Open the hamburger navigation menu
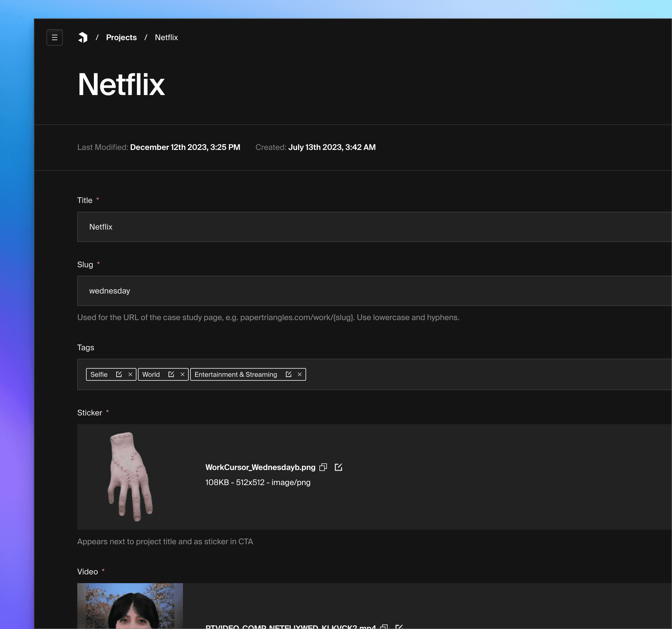672x629 pixels. click(54, 37)
